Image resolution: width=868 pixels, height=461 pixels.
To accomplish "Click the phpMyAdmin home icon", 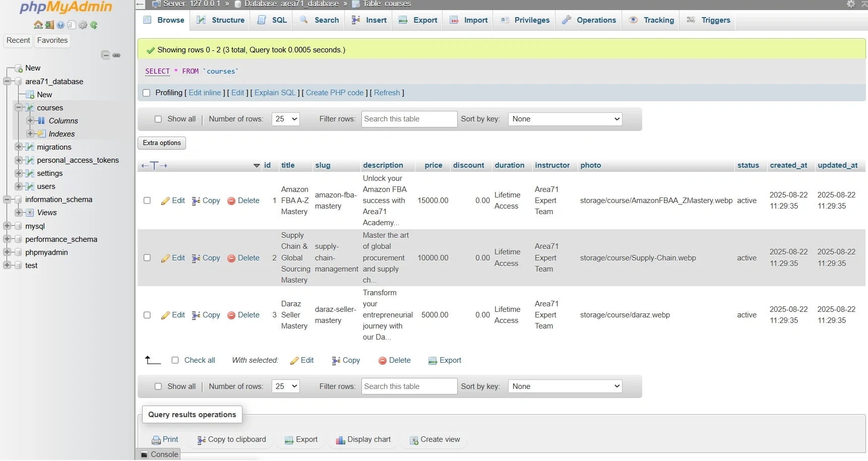I will pos(38,25).
